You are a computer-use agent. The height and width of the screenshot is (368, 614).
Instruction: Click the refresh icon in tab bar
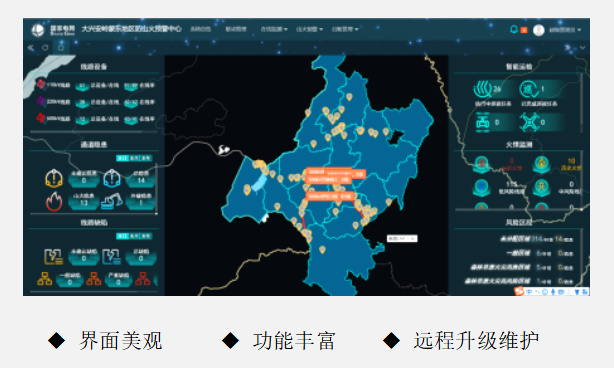click(45, 48)
